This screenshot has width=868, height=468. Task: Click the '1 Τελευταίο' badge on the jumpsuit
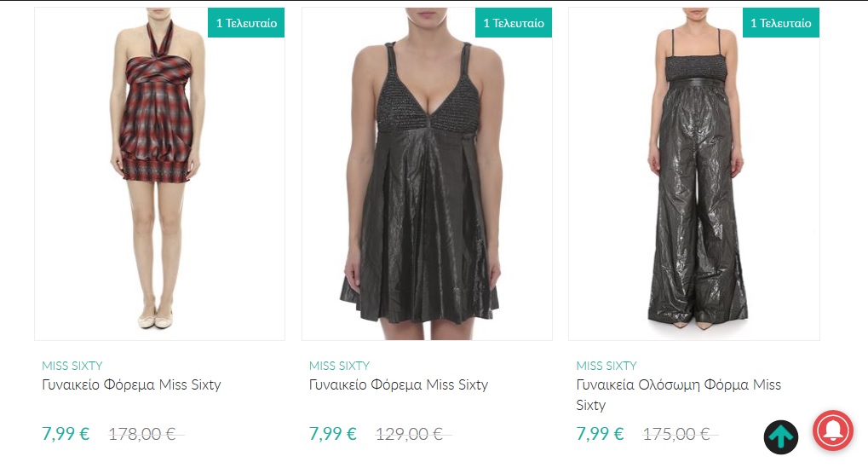(x=781, y=23)
